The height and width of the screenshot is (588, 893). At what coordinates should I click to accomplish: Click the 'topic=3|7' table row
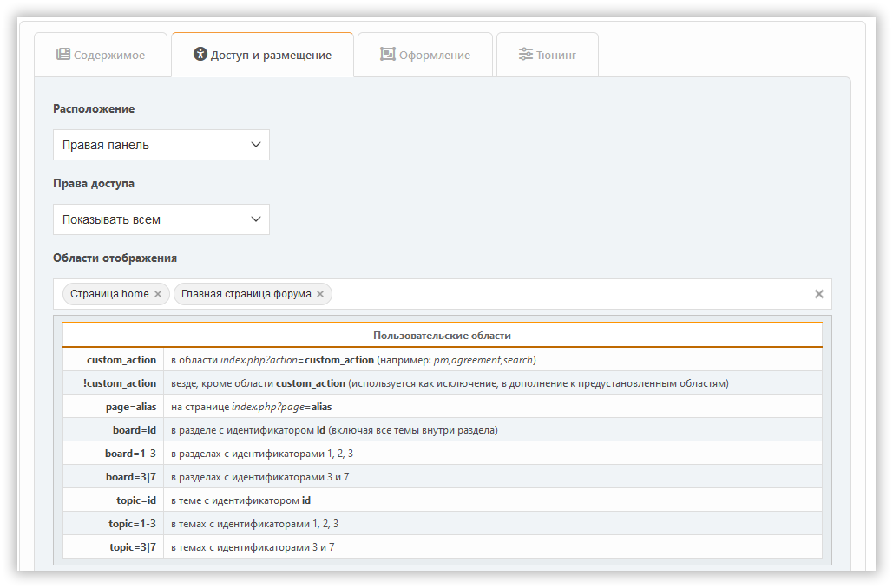[x=442, y=547]
